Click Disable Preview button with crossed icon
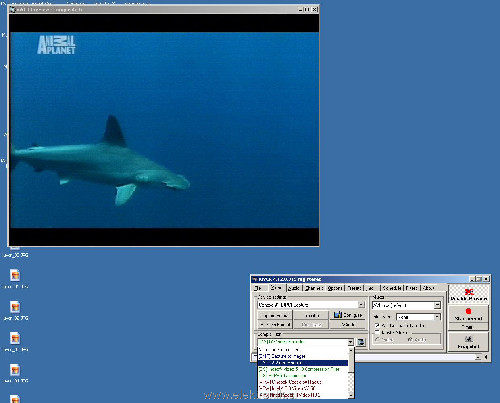500x403 pixels. pos(468,294)
